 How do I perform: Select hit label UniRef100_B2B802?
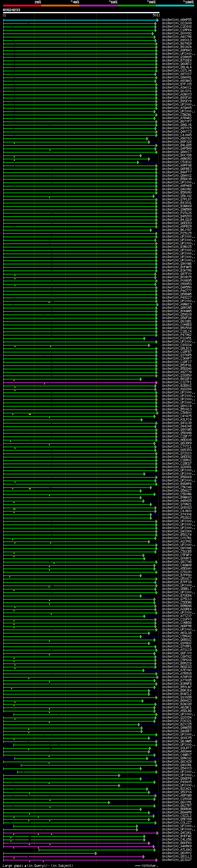click(x=177, y=386)
